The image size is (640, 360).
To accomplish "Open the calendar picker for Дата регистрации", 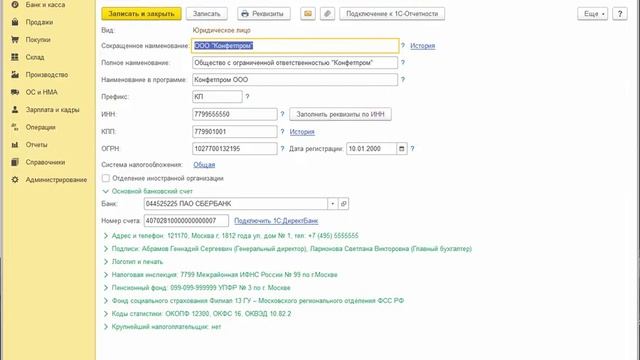I will pyautogui.click(x=402, y=149).
